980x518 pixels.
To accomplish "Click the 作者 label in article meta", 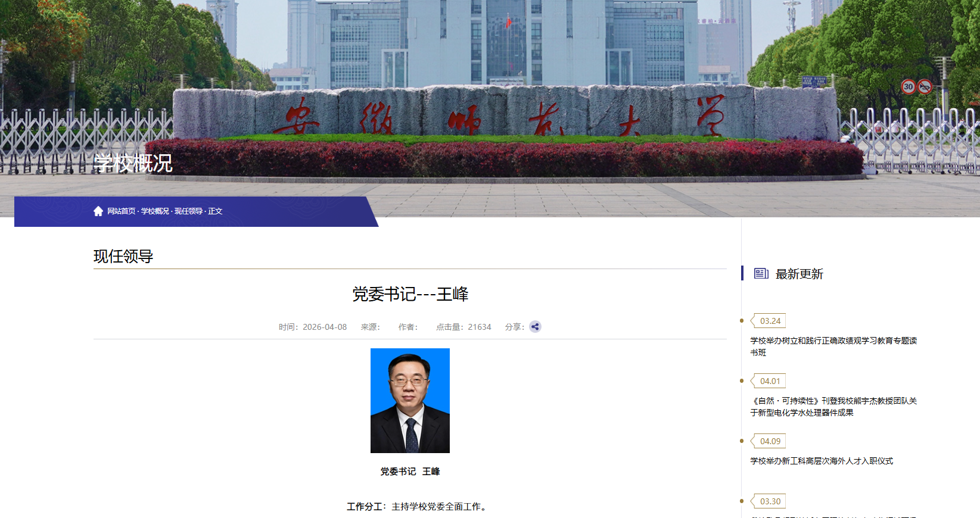I will point(408,327).
